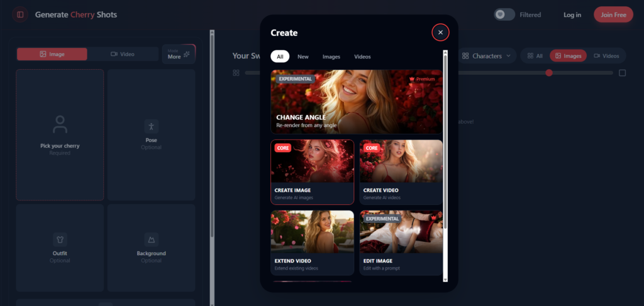The width and height of the screenshot is (644, 306).
Task: Close the Create dialog
Action: (440, 33)
